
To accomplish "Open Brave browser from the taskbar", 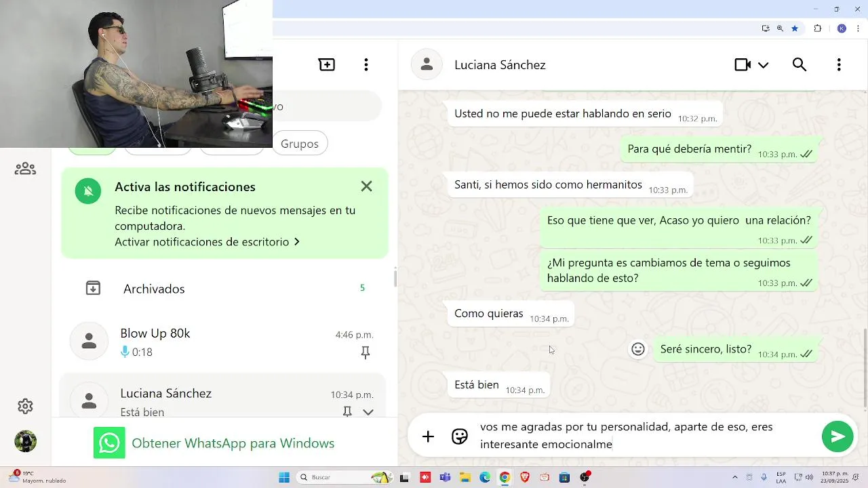I will 525,477.
